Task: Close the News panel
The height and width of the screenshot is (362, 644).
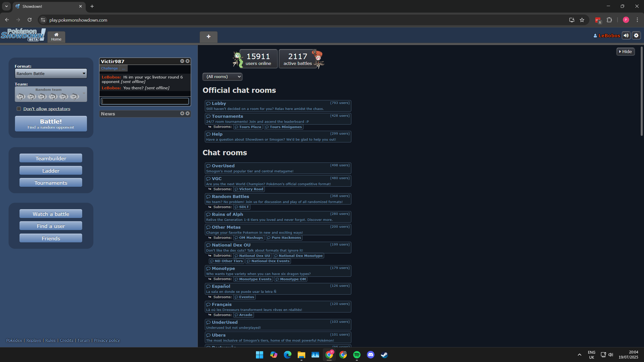Action: pos(187,113)
